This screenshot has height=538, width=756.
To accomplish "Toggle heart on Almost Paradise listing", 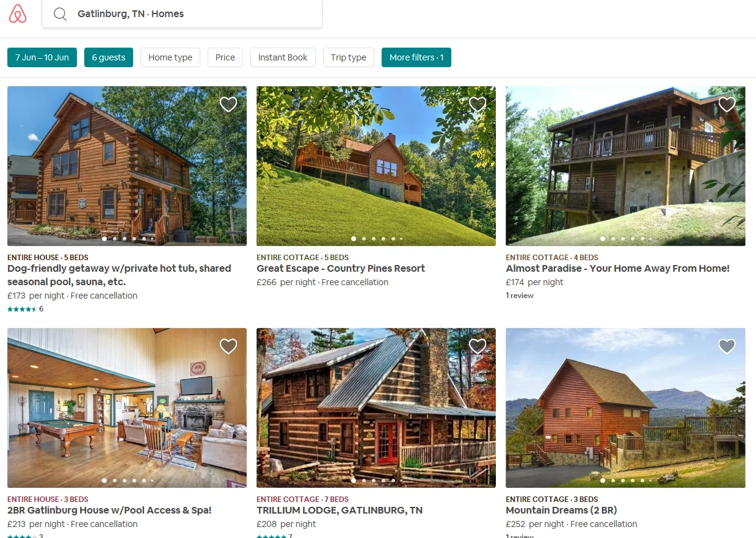I will click(x=727, y=104).
